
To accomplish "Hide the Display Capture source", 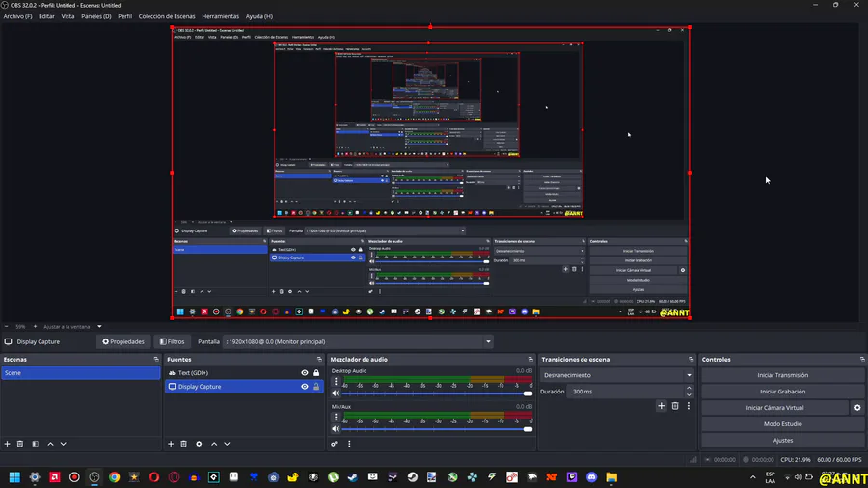I will (x=305, y=387).
